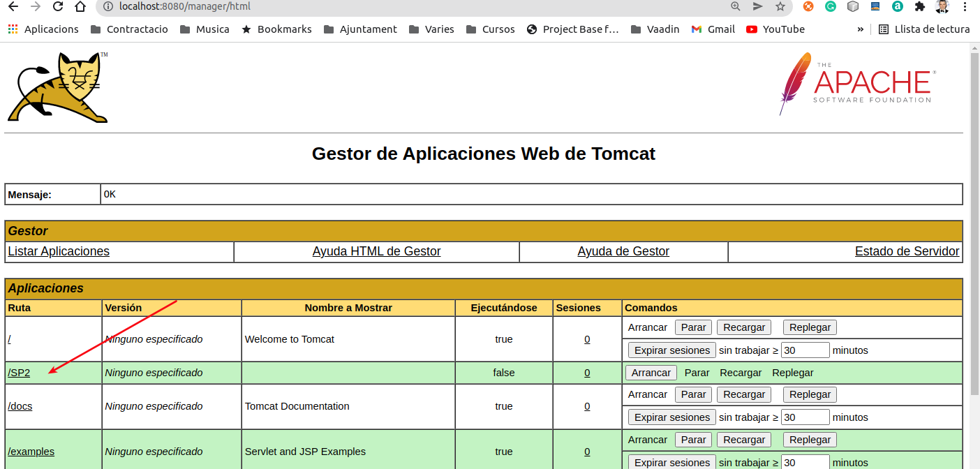Open the Musica bookmark folder
This screenshot has height=469, width=980.
coord(205,29)
